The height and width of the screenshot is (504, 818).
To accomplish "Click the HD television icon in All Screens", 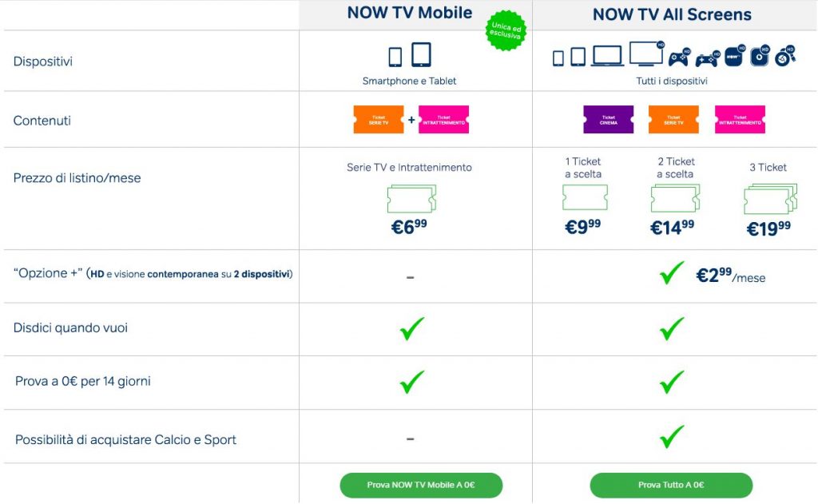I will pos(645,54).
